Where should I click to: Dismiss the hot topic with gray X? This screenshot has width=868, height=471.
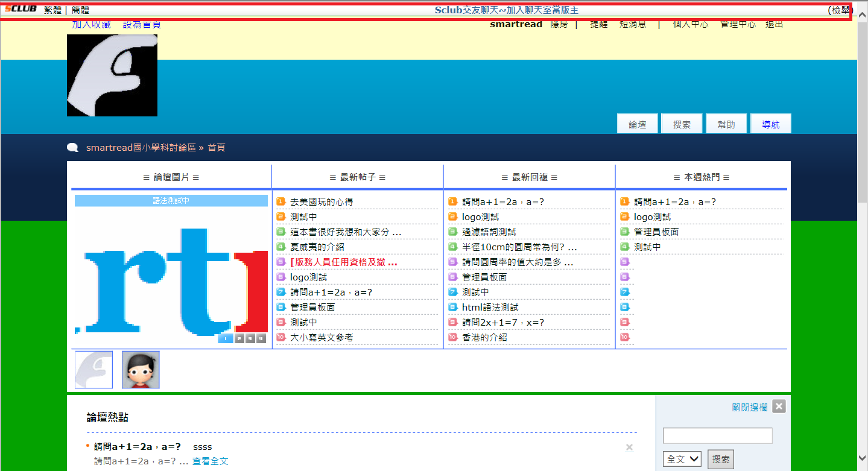pyautogui.click(x=629, y=447)
